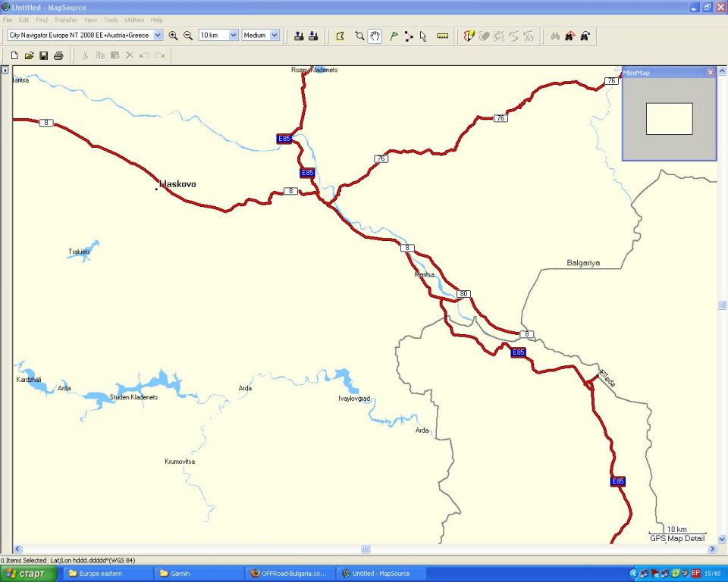Create a new file with New icon

[14, 55]
